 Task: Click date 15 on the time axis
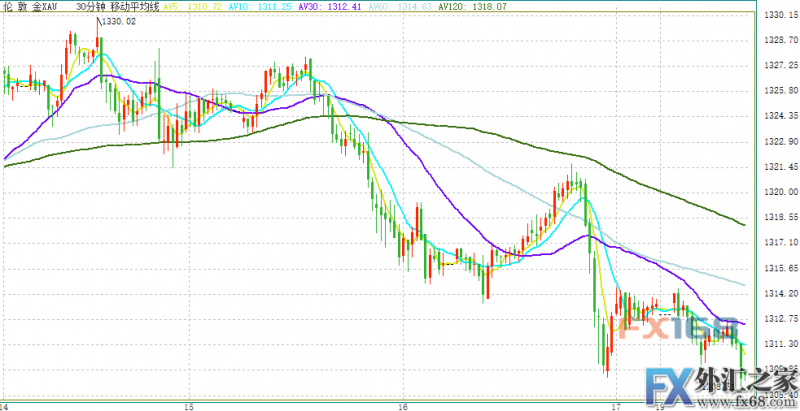pos(189,407)
